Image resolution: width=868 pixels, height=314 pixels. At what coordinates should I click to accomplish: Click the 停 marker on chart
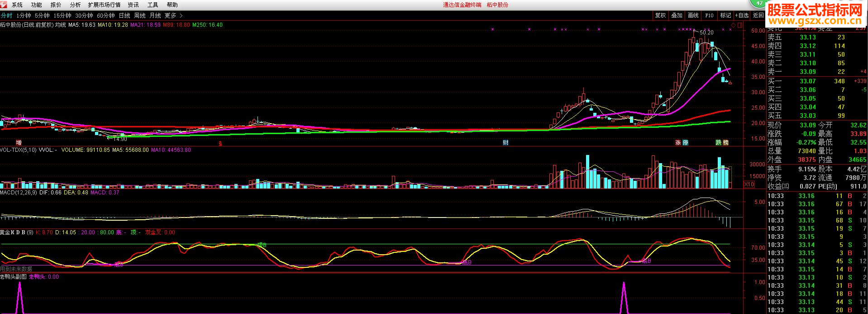pyautogui.click(x=685, y=143)
